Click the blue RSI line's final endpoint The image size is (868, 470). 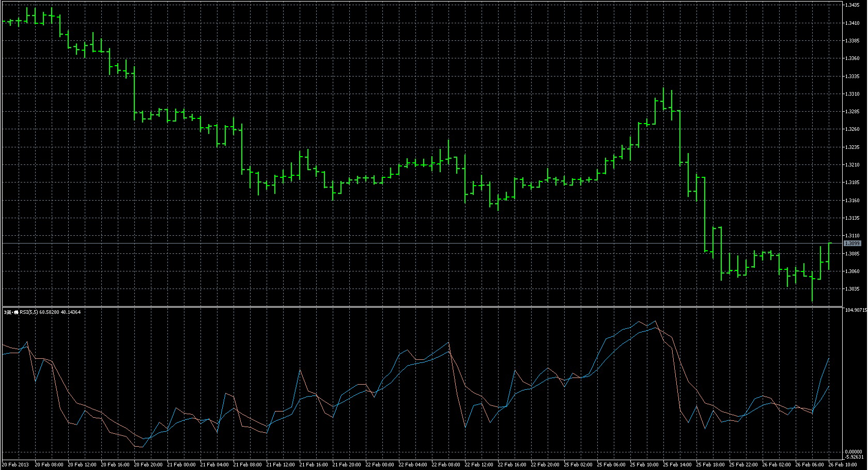coord(829,358)
